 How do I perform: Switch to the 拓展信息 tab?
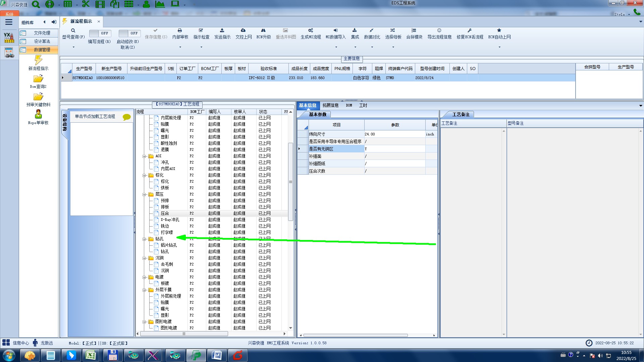click(x=330, y=105)
